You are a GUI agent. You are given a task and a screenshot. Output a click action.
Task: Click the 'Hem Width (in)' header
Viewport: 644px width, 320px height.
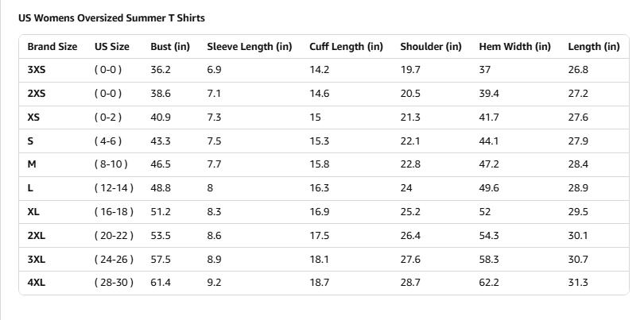514,47
